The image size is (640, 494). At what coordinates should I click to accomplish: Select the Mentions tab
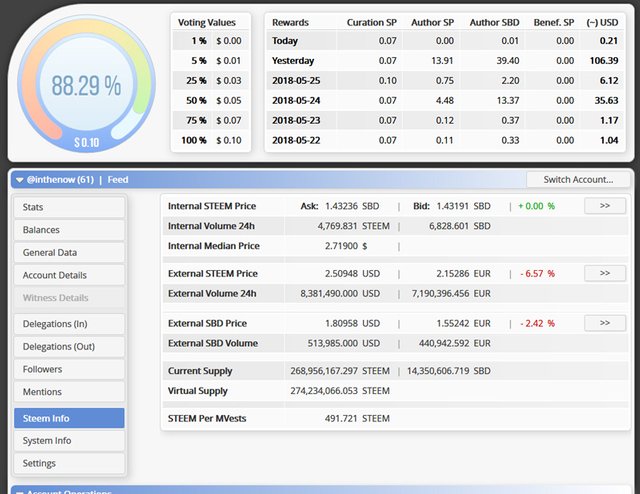[69, 392]
